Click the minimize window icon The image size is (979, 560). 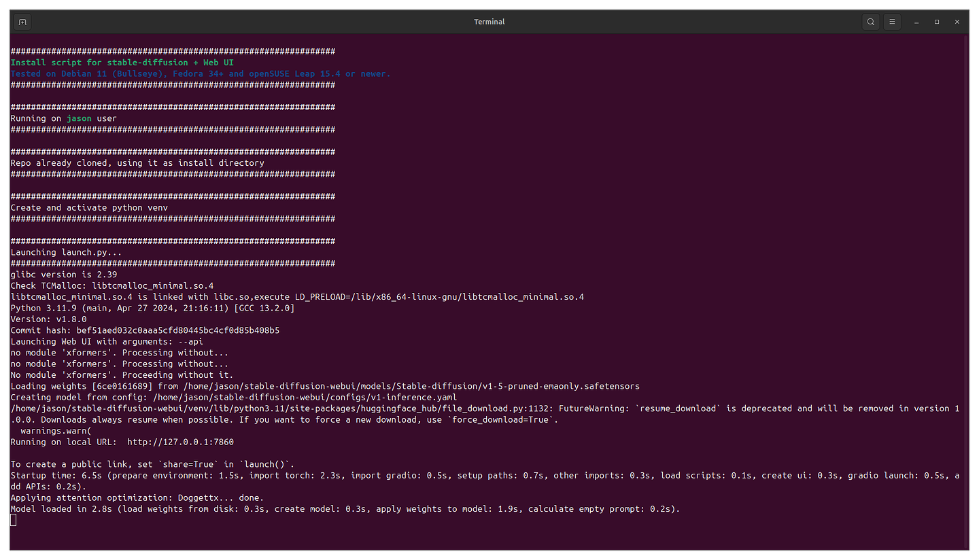[x=916, y=21]
